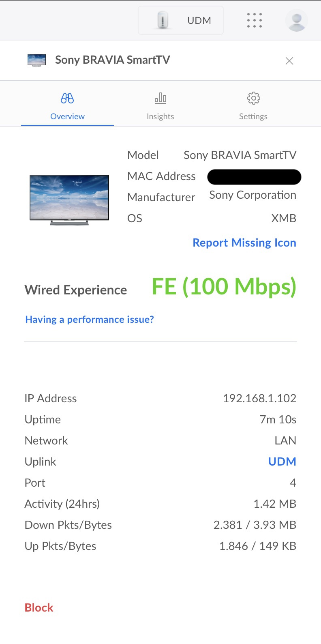Close the Sony BRAVIA SmartTV panel
321x644 pixels.
(289, 61)
